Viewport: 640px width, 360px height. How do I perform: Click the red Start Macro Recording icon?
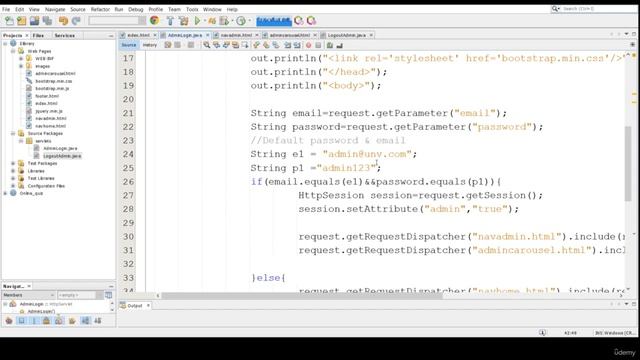(x=309, y=45)
